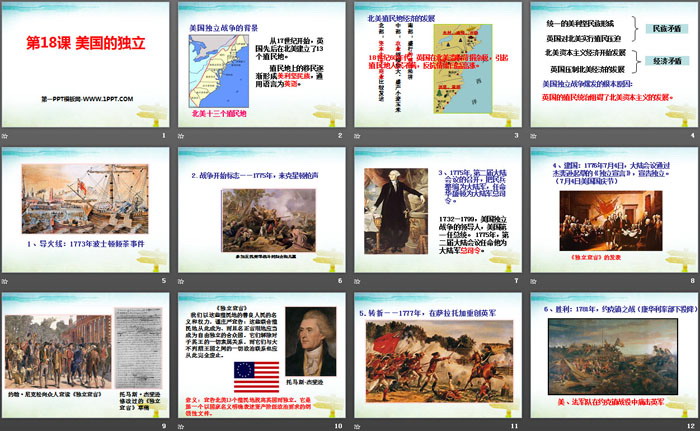Click the slide number 1 label
The width and height of the screenshot is (700, 431).
click(164, 135)
